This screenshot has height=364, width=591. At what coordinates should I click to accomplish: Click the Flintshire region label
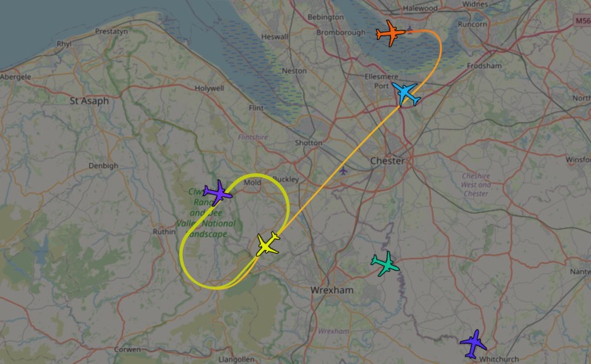coord(253,137)
